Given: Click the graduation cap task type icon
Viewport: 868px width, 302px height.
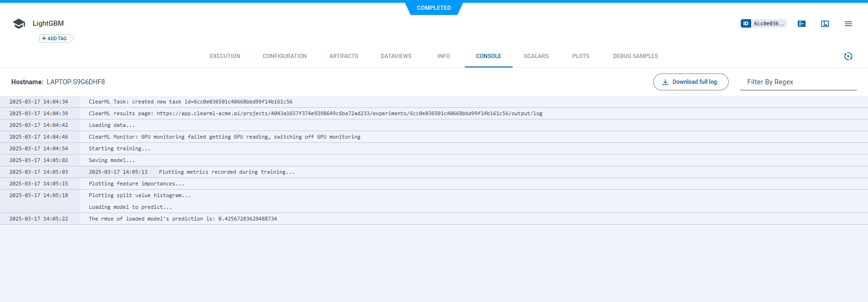Looking at the screenshot, I should click(19, 24).
